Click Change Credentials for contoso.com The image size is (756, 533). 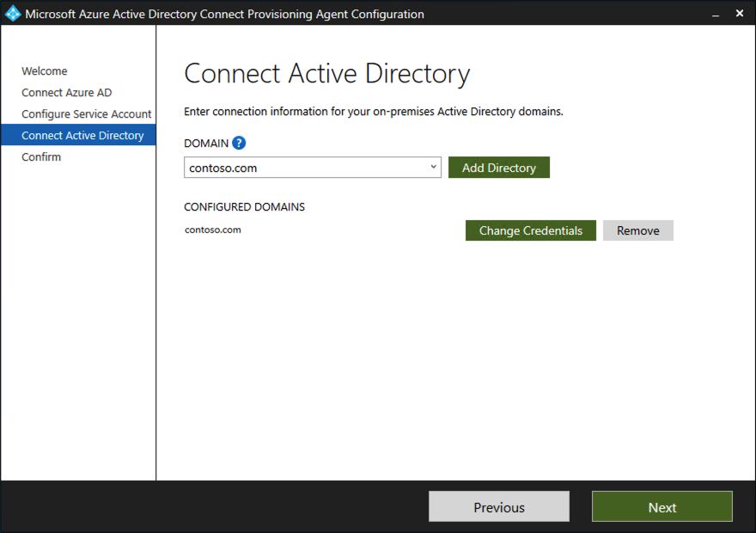pyautogui.click(x=530, y=230)
